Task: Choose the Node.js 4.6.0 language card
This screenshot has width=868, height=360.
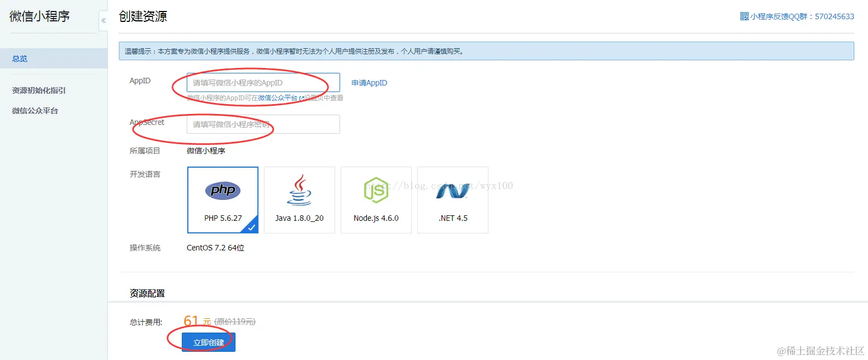Action: [376, 200]
